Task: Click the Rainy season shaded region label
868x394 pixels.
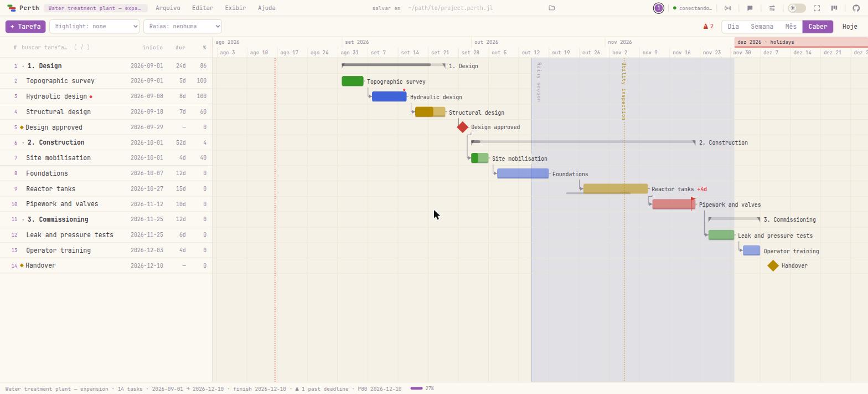Action: point(539,82)
